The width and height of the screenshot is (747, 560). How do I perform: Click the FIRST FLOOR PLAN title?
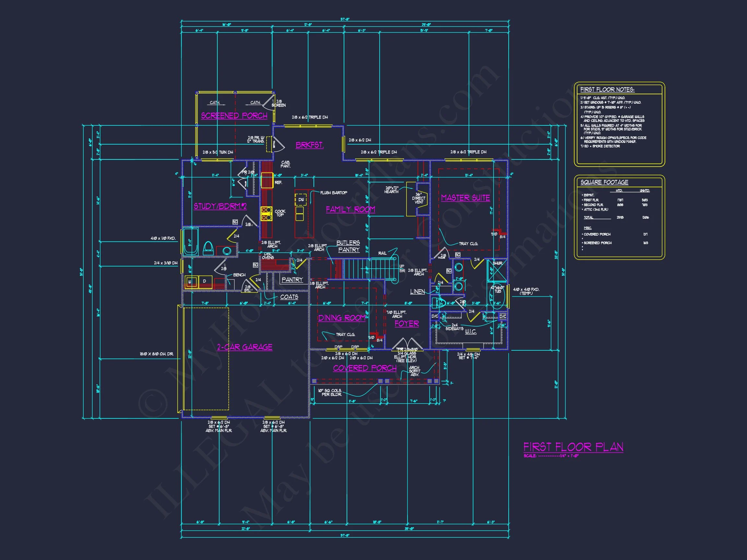(x=573, y=447)
